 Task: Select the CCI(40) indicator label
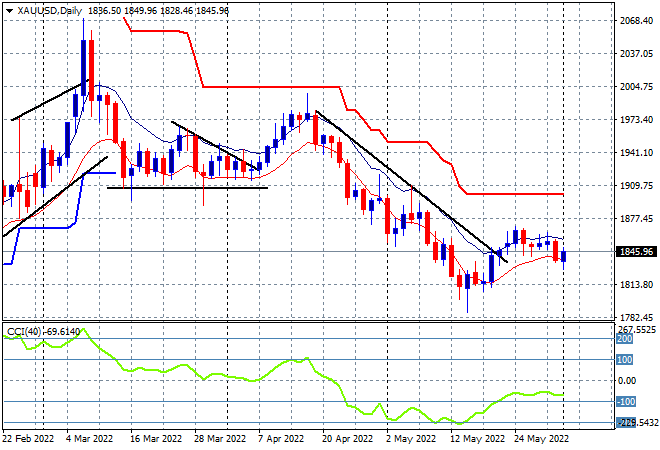(24, 332)
